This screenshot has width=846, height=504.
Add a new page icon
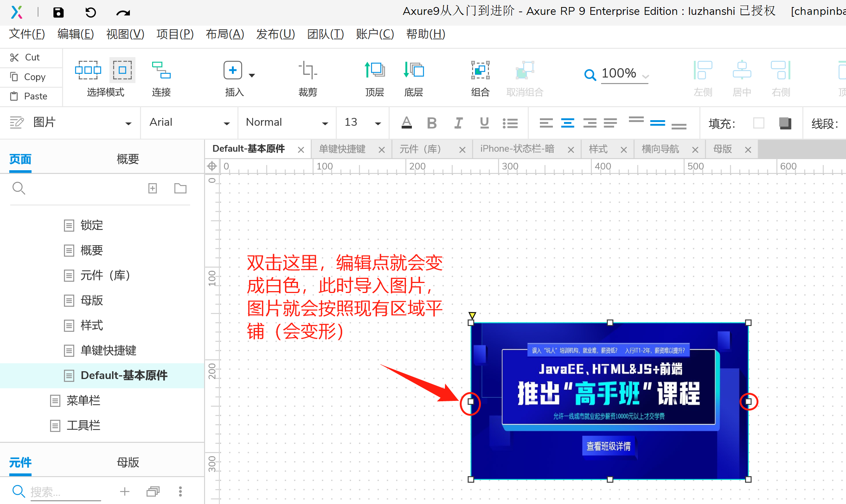tap(153, 188)
